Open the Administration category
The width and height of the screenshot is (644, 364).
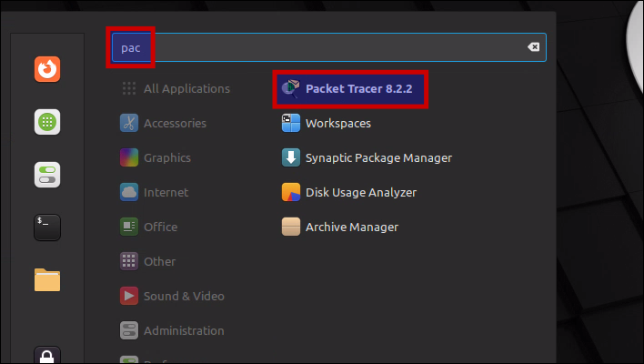183,330
